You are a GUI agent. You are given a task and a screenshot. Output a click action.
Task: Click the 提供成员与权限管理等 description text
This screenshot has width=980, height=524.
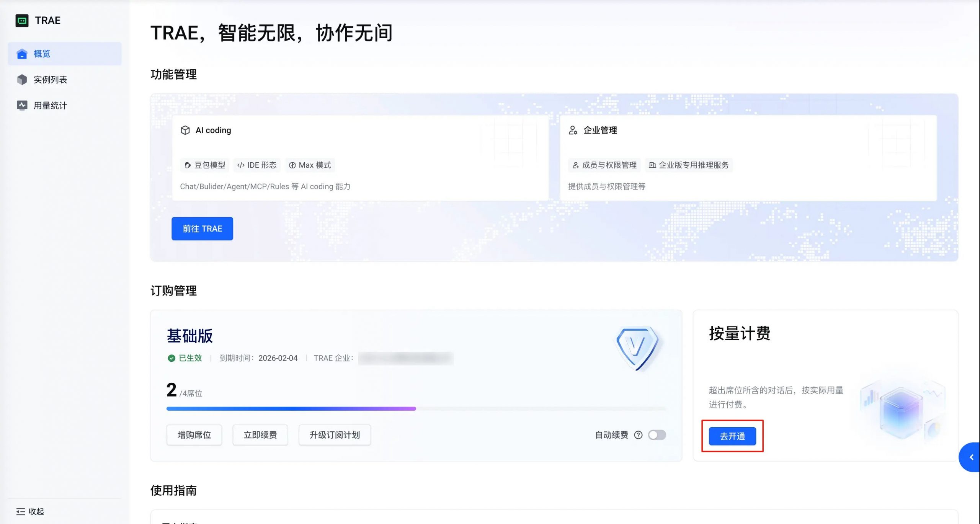pyautogui.click(x=607, y=186)
